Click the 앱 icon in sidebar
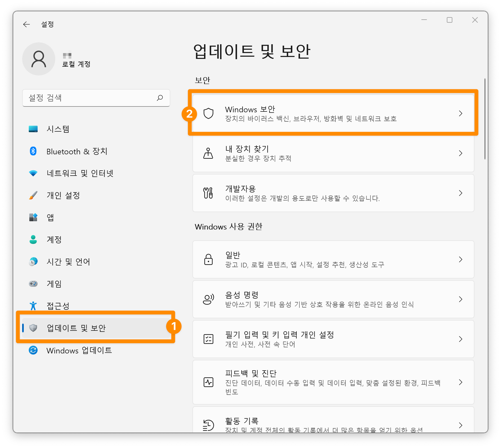This screenshot has height=448, width=501. (x=33, y=217)
